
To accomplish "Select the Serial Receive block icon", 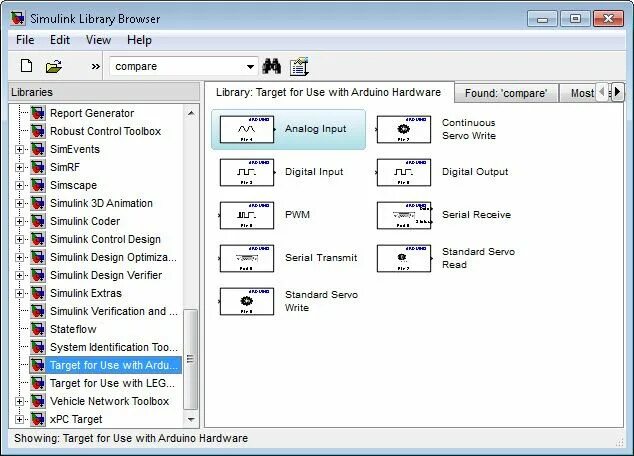I will click(x=404, y=215).
